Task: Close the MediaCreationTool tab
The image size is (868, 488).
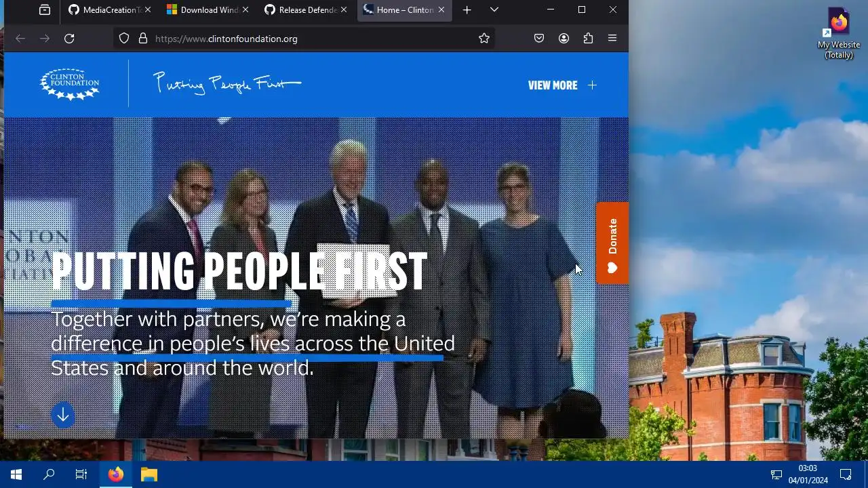Action: tap(148, 10)
